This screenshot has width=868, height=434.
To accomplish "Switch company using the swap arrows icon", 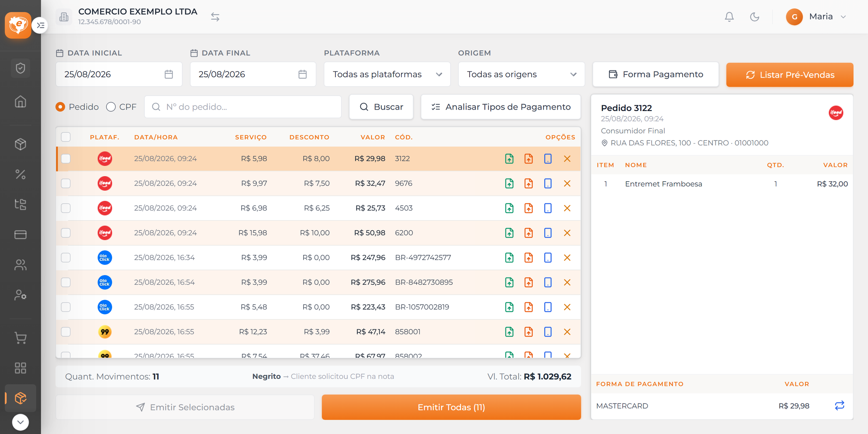I will click(215, 17).
